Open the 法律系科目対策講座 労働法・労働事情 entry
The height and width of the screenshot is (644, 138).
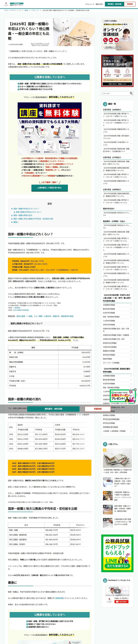(117, 335)
